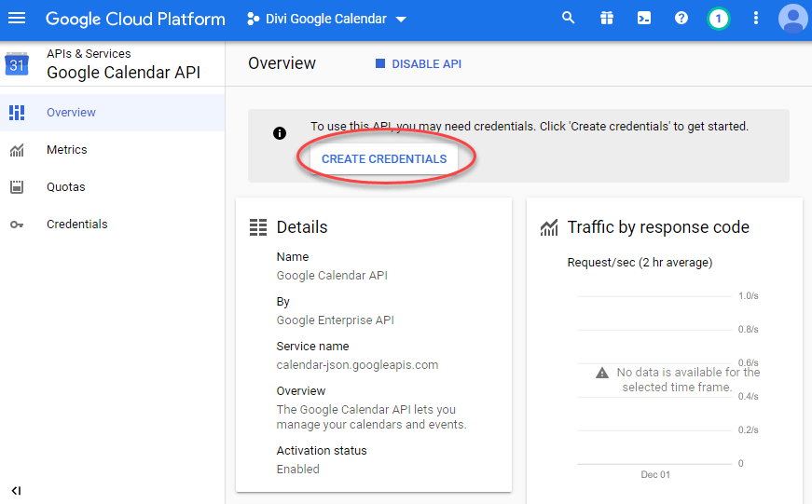The image size is (812, 504).
Task: Open the three-dot settings menu
Action: (x=755, y=19)
